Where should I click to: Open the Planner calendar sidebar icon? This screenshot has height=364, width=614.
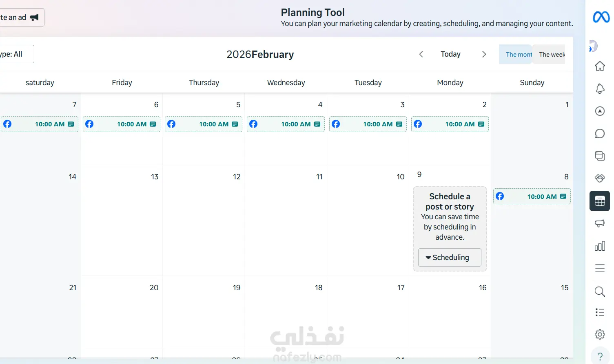click(600, 201)
